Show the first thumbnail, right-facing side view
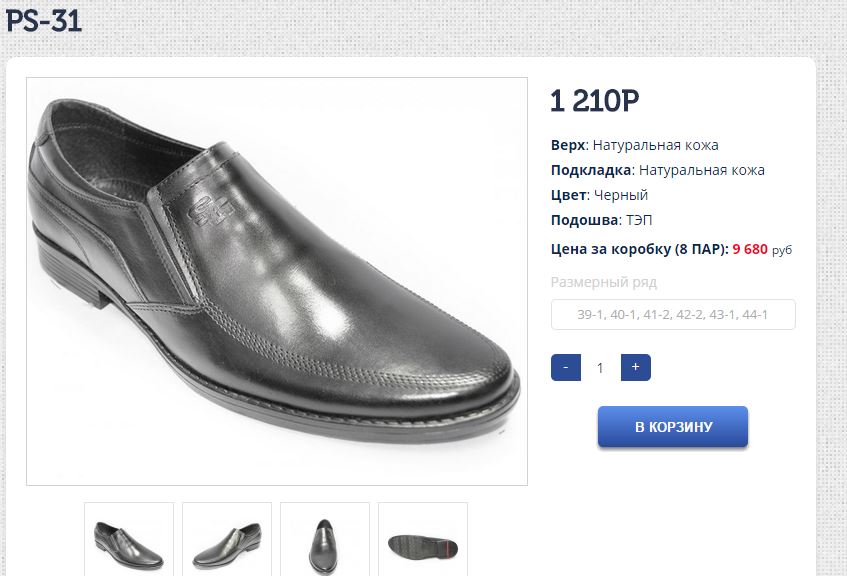The height and width of the screenshot is (576, 847). tap(129, 541)
